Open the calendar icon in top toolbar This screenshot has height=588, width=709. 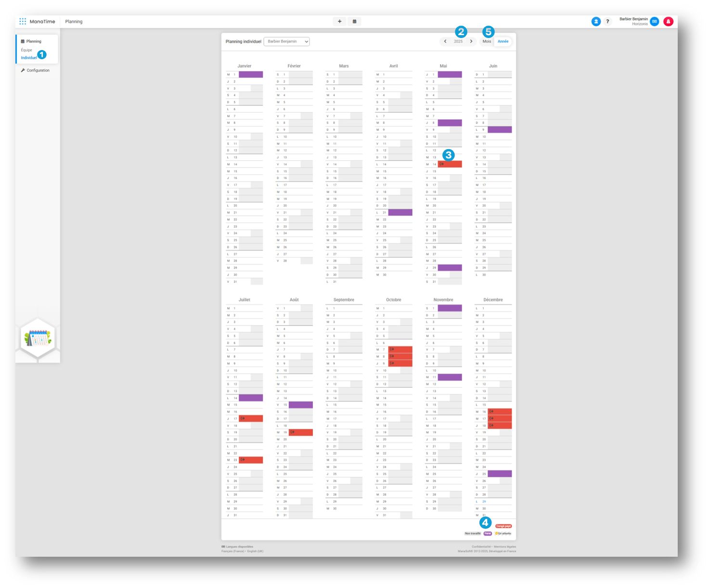(x=355, y=22)
